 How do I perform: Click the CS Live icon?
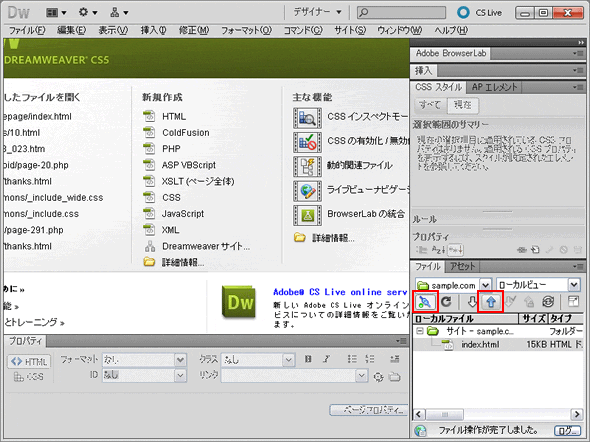[x=463, y=12]
